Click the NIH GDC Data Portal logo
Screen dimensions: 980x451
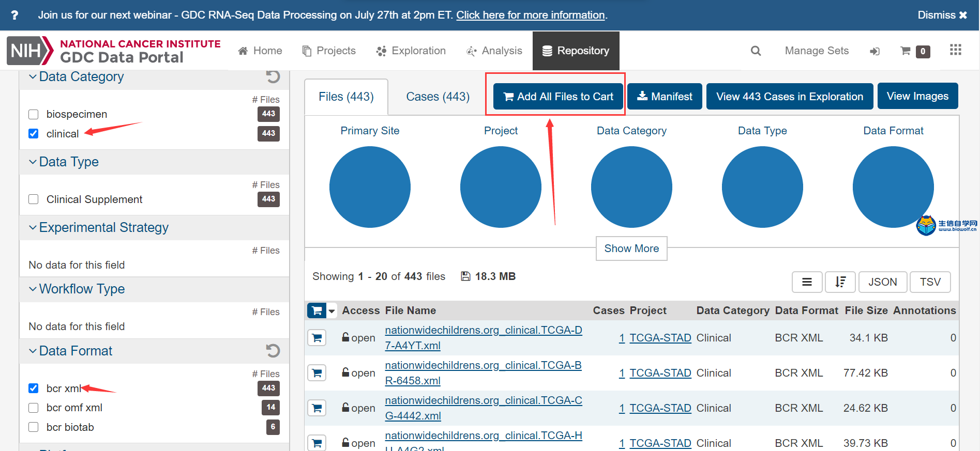[x=114, y=51]
